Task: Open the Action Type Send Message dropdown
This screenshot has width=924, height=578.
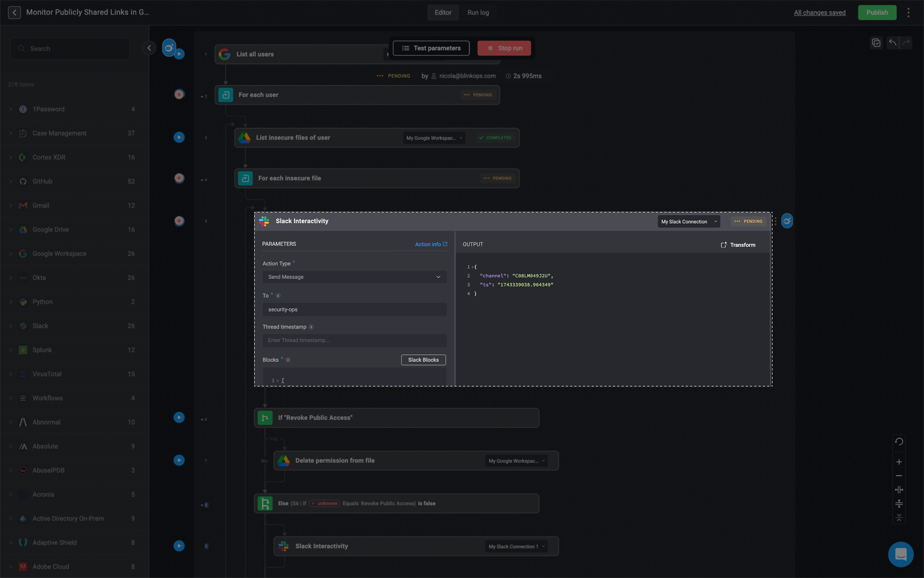Action: pos(354,277)
